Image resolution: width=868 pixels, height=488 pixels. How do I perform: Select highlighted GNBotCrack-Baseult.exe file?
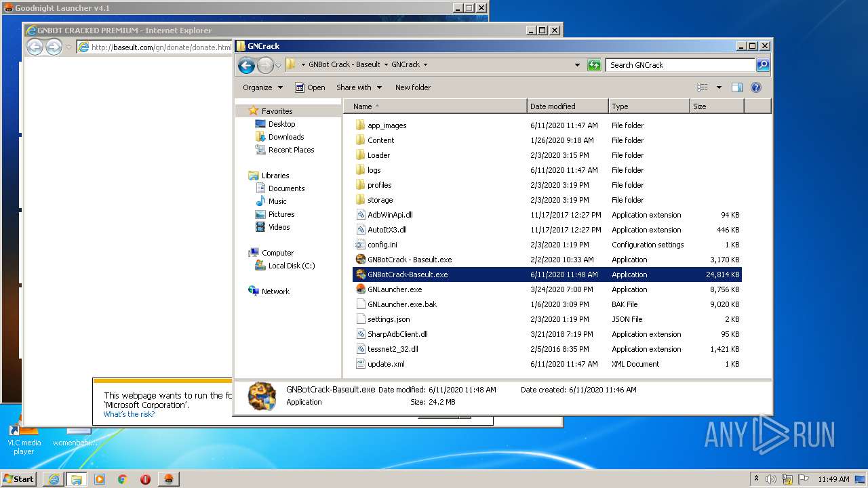(547, 274)
